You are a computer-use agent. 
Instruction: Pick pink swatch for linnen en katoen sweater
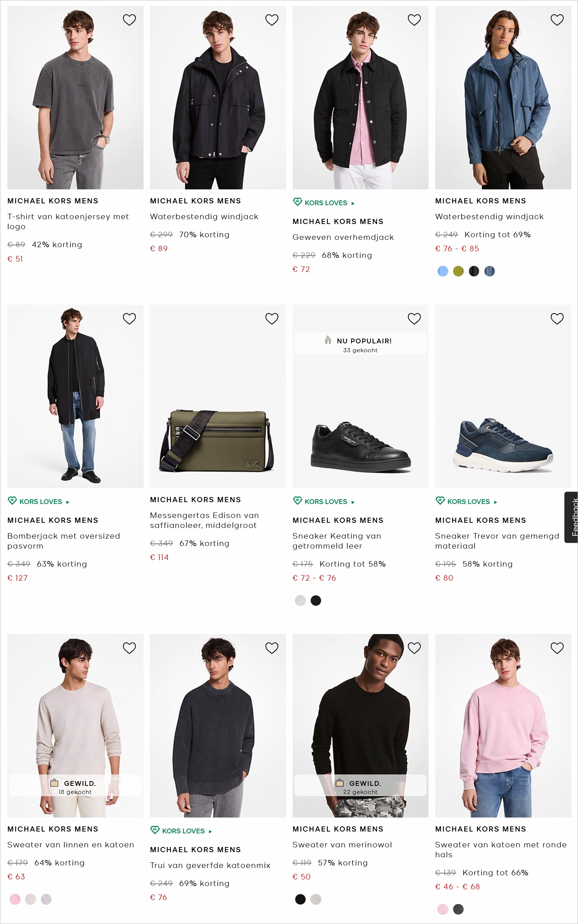pyautogui.click(x=15, y=899)
